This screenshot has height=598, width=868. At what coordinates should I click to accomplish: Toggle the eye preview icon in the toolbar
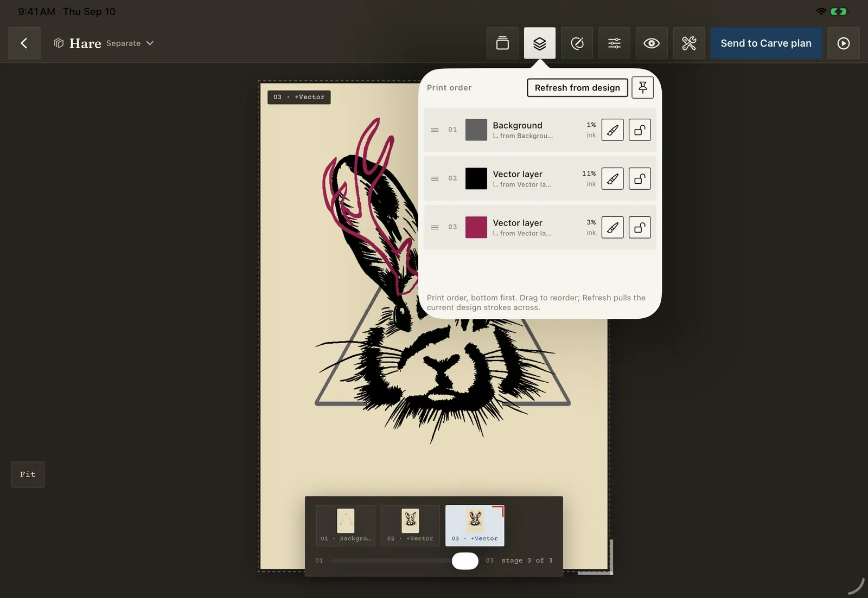click(x=652, y=43)
